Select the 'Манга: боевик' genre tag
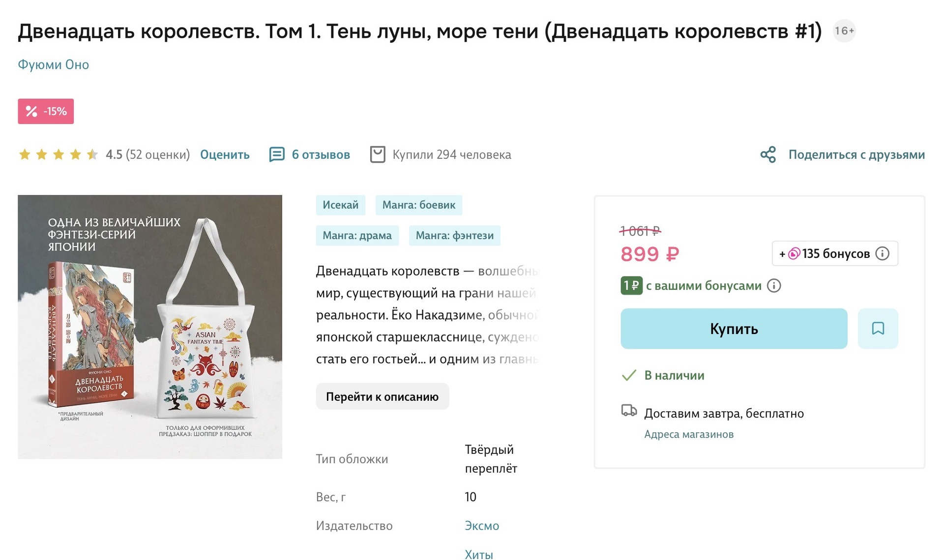 pyautogui.click(x=418, y=205)
